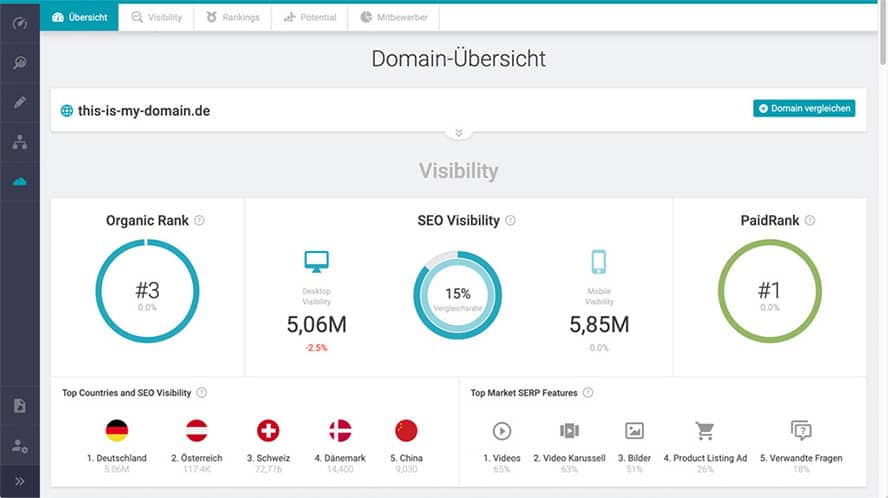Image resolution: width=888 pixels, height=498 pixels.
Task: Click the 15% Vergleichsrate donut chart
Action: tap(458, 295)
